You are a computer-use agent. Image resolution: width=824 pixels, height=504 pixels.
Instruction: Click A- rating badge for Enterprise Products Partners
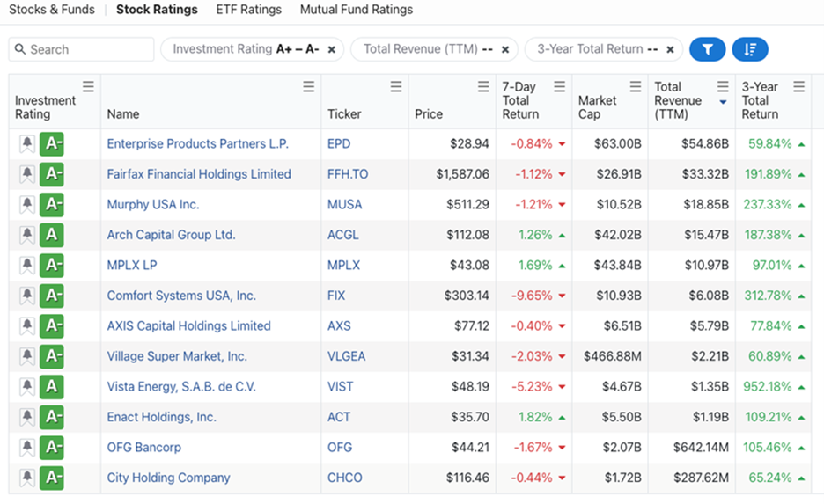(x=51, y=144)
